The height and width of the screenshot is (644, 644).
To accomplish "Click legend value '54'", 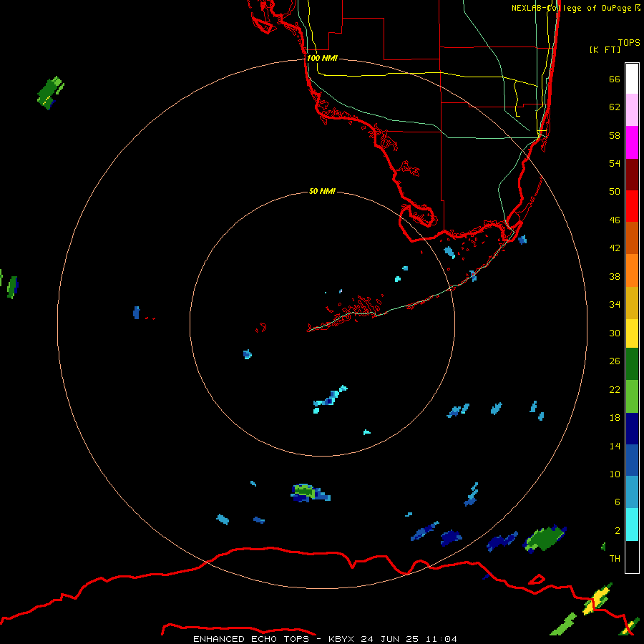I will 615,163.
